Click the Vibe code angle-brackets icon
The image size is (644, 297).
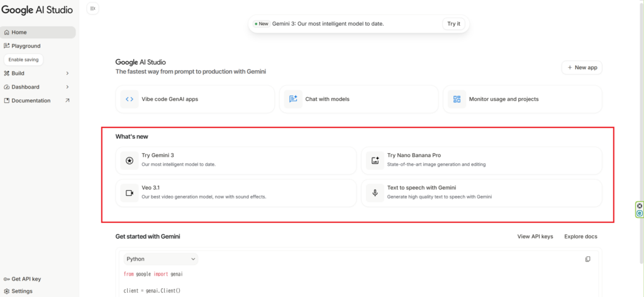click(130, 99)
